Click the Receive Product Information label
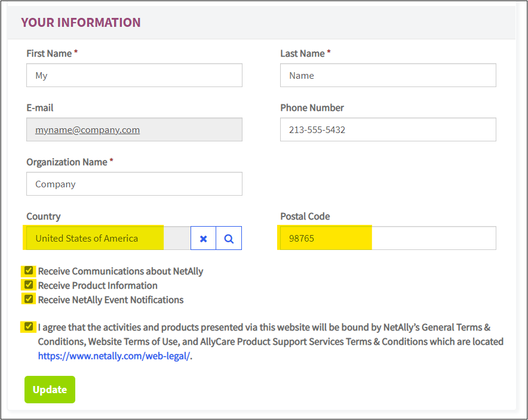528x420 pixels. pos(97,286)
